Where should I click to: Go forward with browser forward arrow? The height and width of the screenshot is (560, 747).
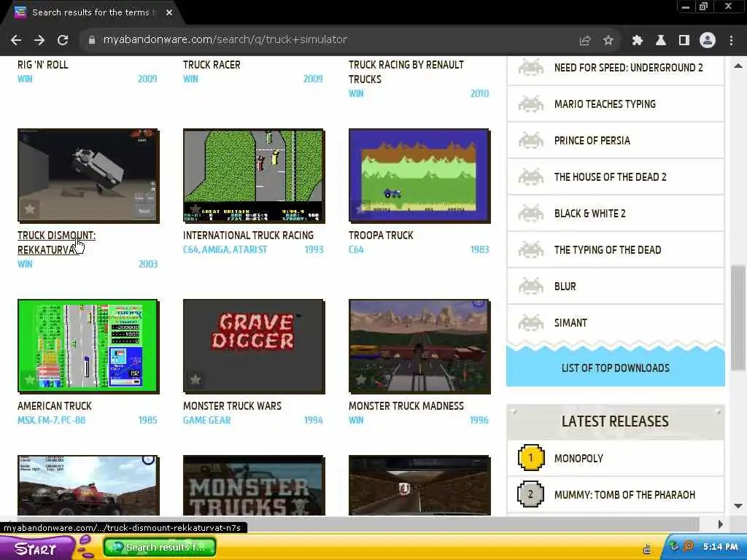(x=39, y=40)
